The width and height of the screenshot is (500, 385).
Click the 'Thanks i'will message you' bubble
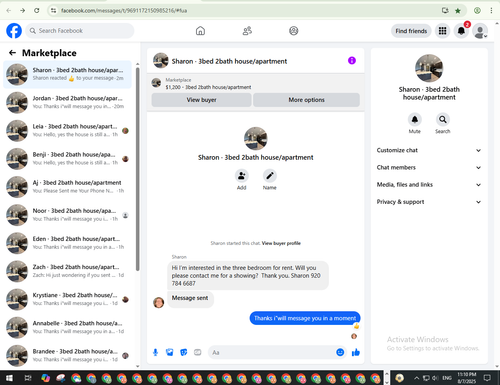click(x=305, y=318)
